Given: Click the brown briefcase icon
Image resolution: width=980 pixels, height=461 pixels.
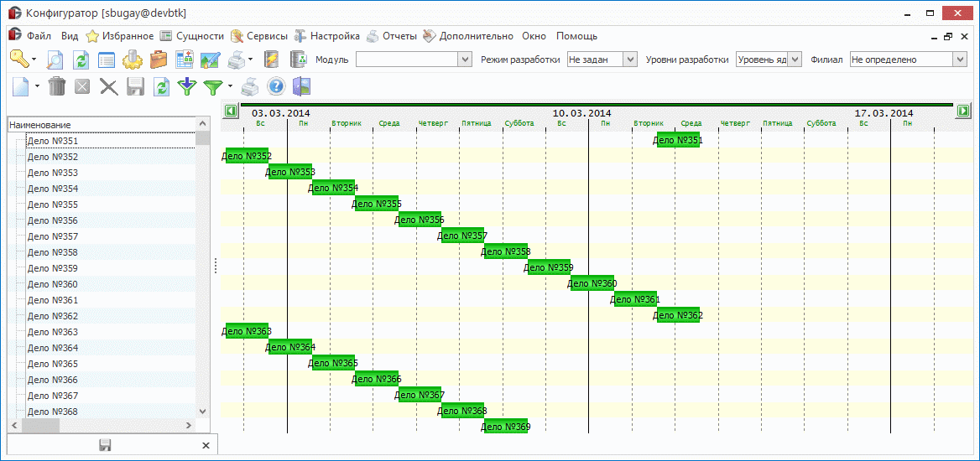Looking at the screenshot, I should (x=159, y=60).
